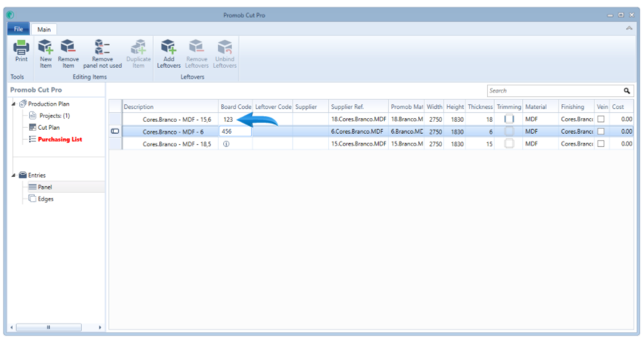Sort by Description column header
Screen dimensions: 644x337
(x=170, y=107)
